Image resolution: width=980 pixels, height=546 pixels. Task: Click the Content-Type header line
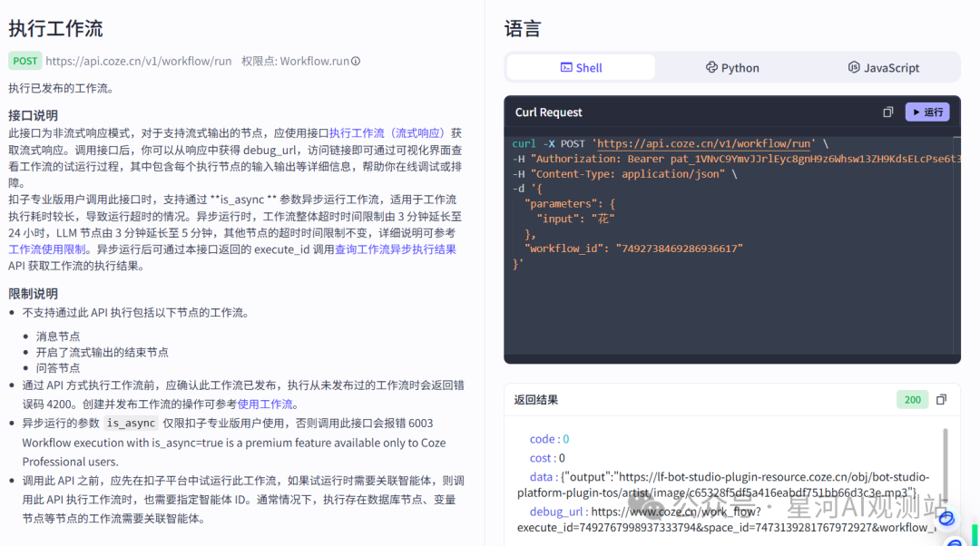point(625,173)
